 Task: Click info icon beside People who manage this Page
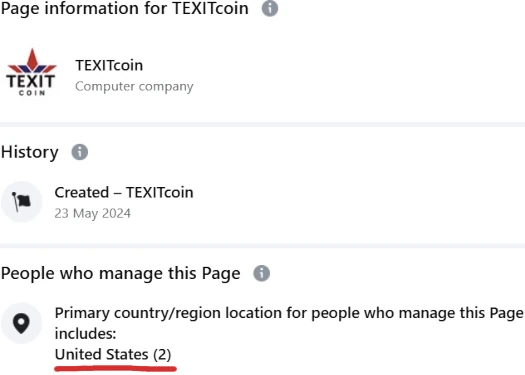click(x=261, y=273)
